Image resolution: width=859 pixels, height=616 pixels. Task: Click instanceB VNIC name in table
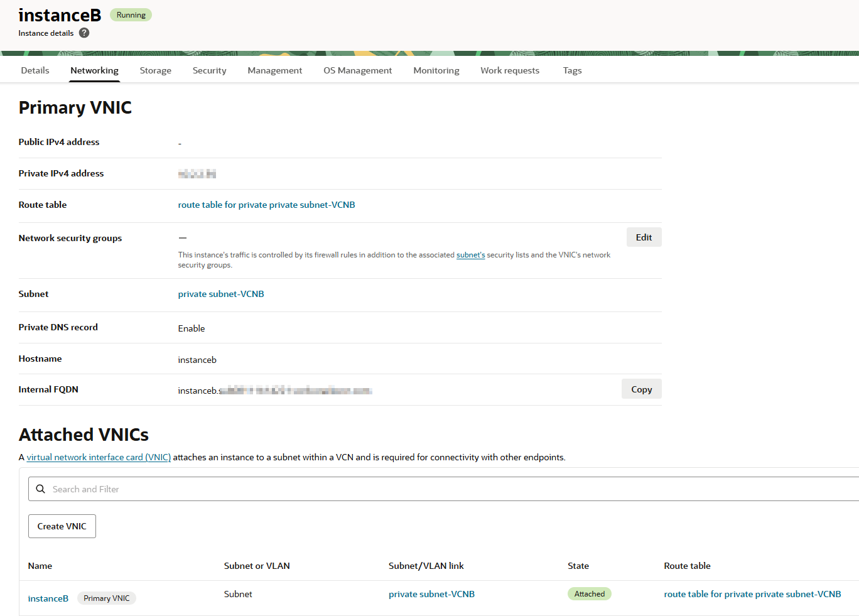click(48, 598)
